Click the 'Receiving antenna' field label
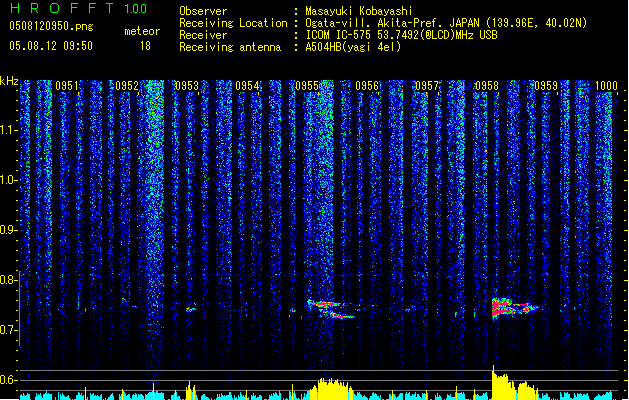This screenshot has height=400, width=629. pyautogui.click(x=230, y=47)
